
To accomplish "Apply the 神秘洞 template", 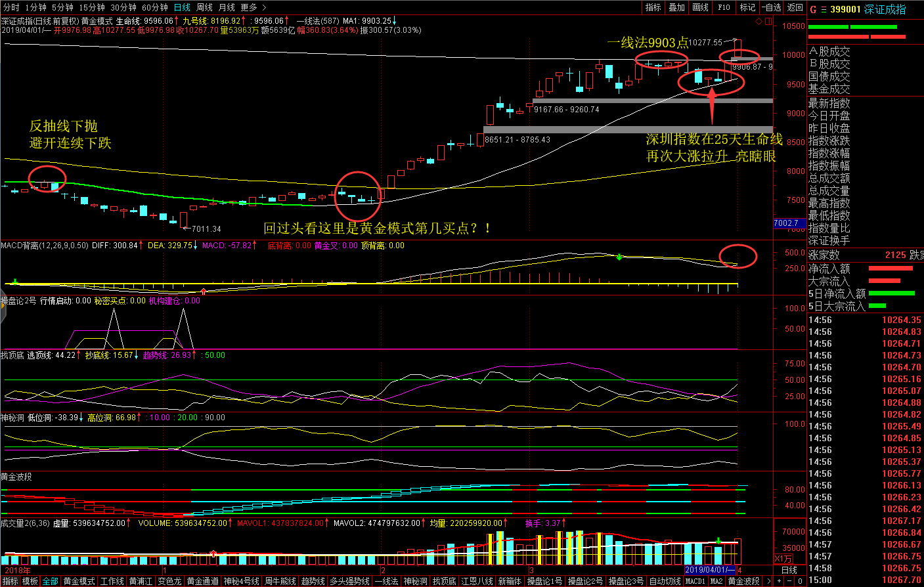I will [415, 581].
